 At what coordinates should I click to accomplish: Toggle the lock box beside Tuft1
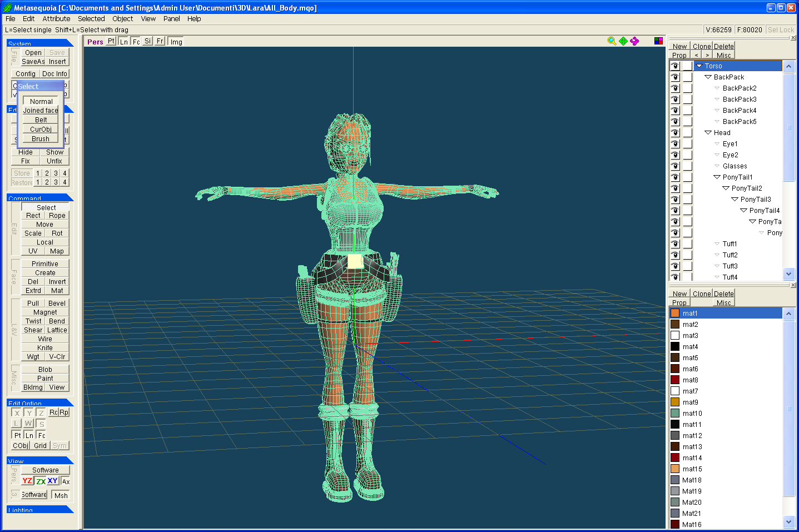pyautogui.click(x=688, y=243)
